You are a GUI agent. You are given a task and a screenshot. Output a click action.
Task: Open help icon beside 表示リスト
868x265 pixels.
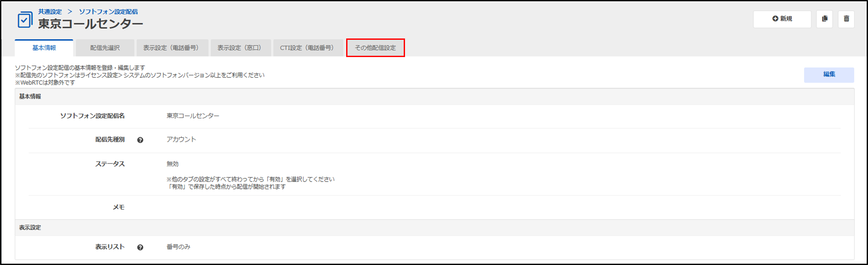140,247
